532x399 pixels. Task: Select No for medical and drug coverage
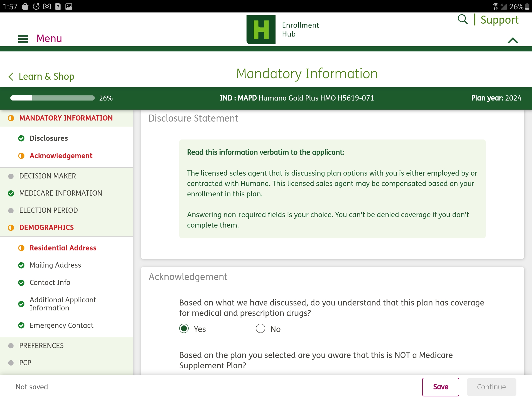click(x=260, y=329)
